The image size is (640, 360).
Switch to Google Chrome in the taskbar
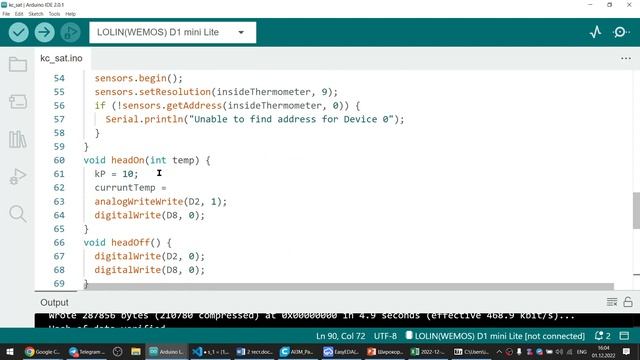tap(42, 351)
